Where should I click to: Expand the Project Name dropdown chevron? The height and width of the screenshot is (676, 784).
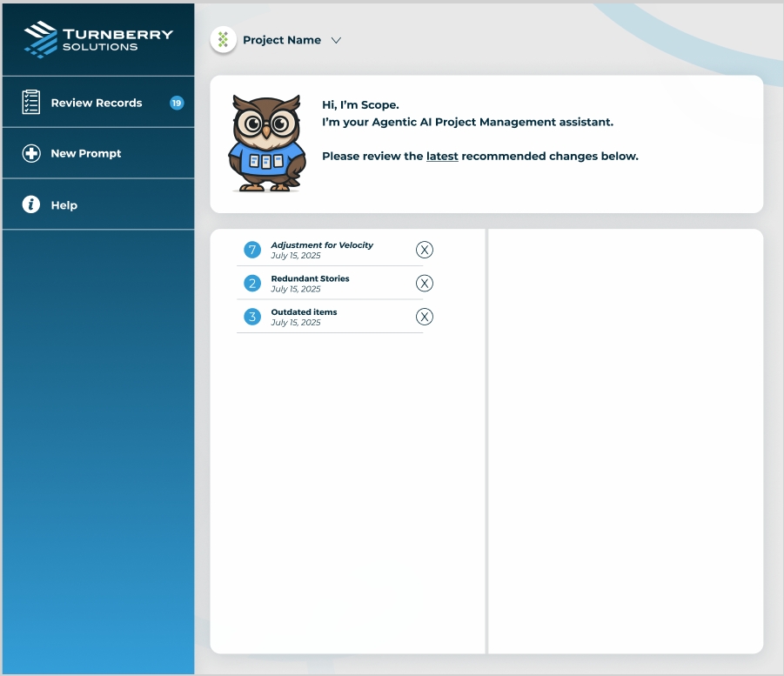pyautogui.click(x=337, y=41)
